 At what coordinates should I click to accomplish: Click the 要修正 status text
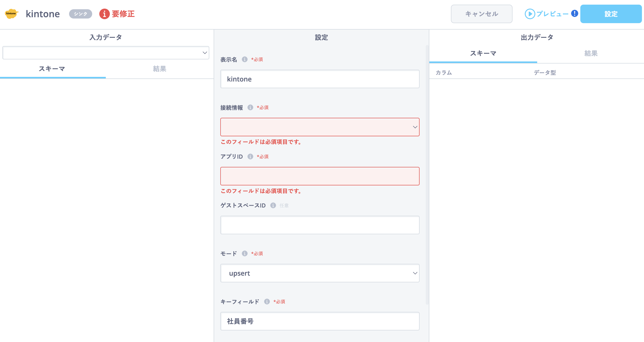tap(123, 14)
